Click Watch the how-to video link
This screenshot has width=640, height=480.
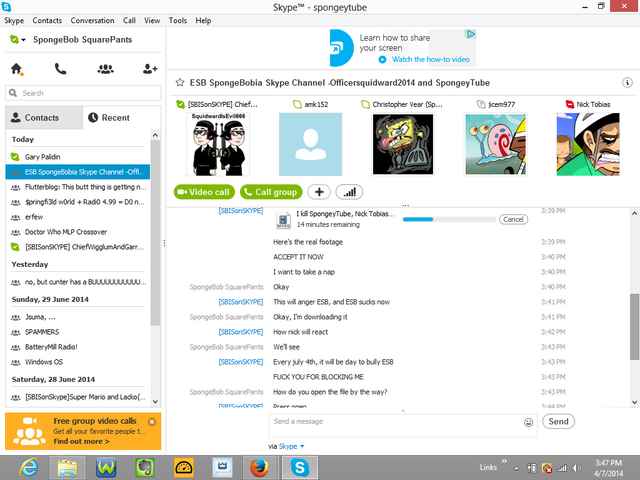[x=431, y=60]
